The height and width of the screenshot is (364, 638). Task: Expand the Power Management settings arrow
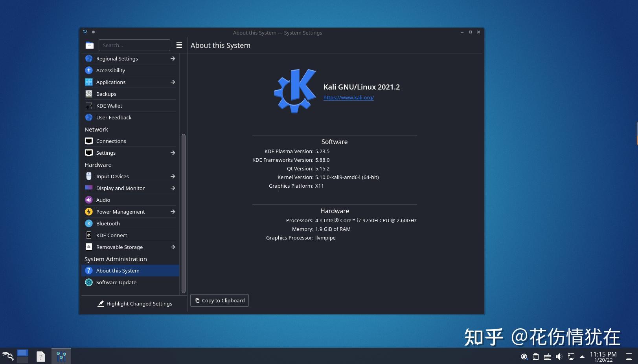pyautogui.click(x=173, y=211)
